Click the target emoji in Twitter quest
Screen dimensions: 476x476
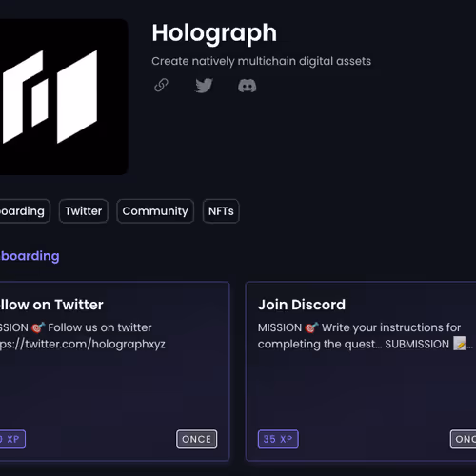click(38, 327)
